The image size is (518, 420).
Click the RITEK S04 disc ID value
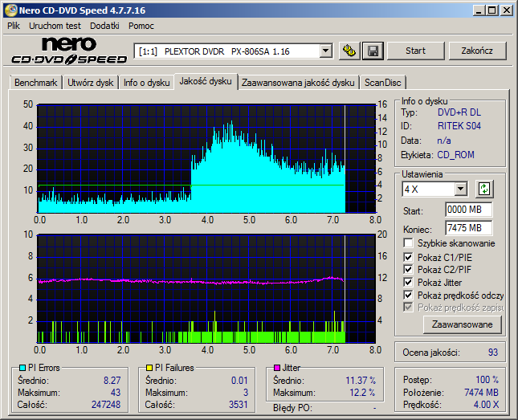pyautogui.click(x=459, y=126)
